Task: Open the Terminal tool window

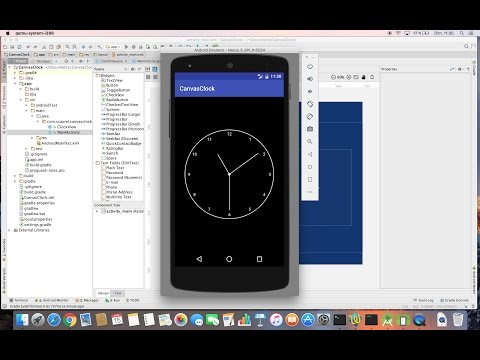Action: click(19, 300)
